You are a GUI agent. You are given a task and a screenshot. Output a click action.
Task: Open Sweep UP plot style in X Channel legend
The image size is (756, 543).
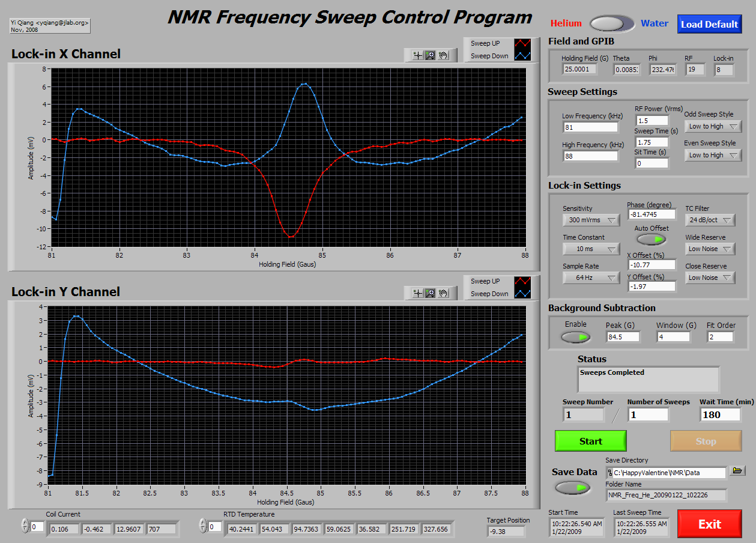(x=523, y=43)
